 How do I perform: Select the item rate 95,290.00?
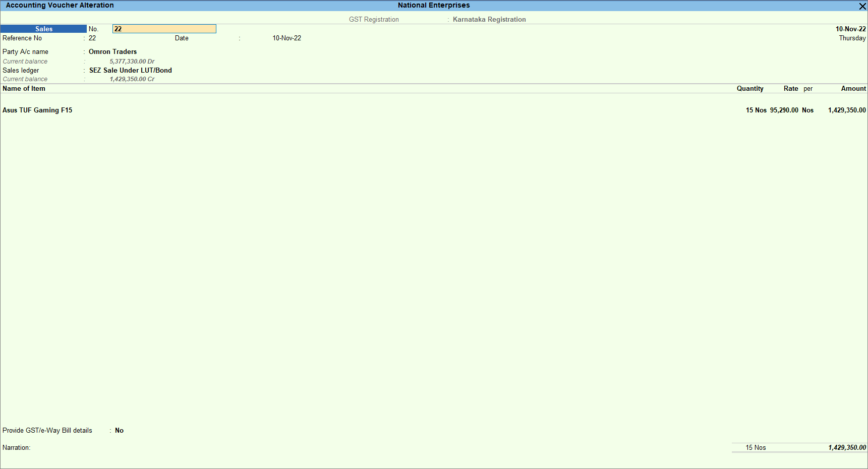[784, 110]
